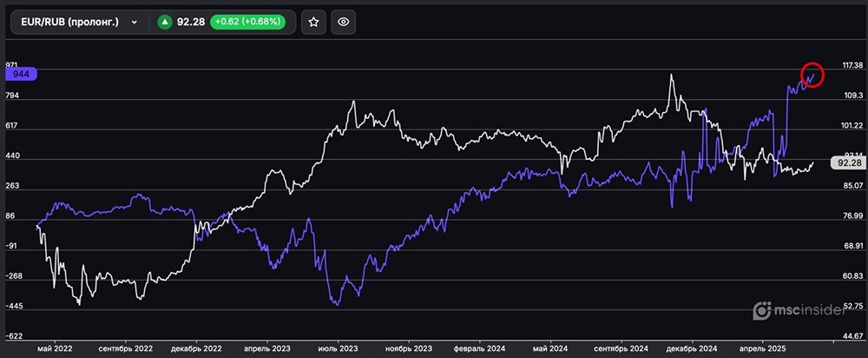Click the green up-arrow price indicator
868x358 pixels.
tap(164, 23)
